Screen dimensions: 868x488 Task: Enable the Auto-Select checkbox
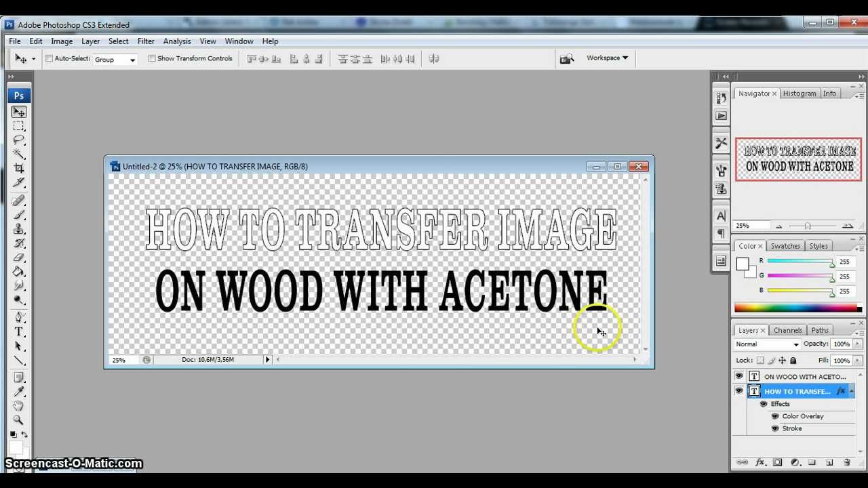coord(49,58)
